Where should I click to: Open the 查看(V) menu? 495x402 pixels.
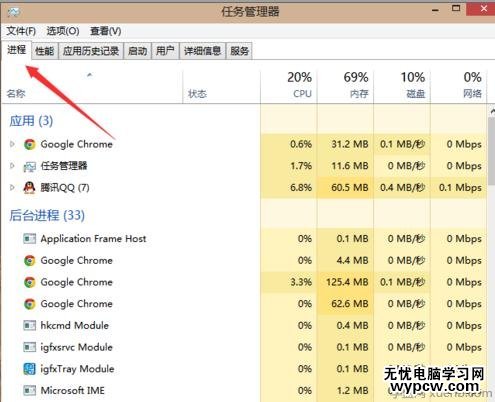106,31
